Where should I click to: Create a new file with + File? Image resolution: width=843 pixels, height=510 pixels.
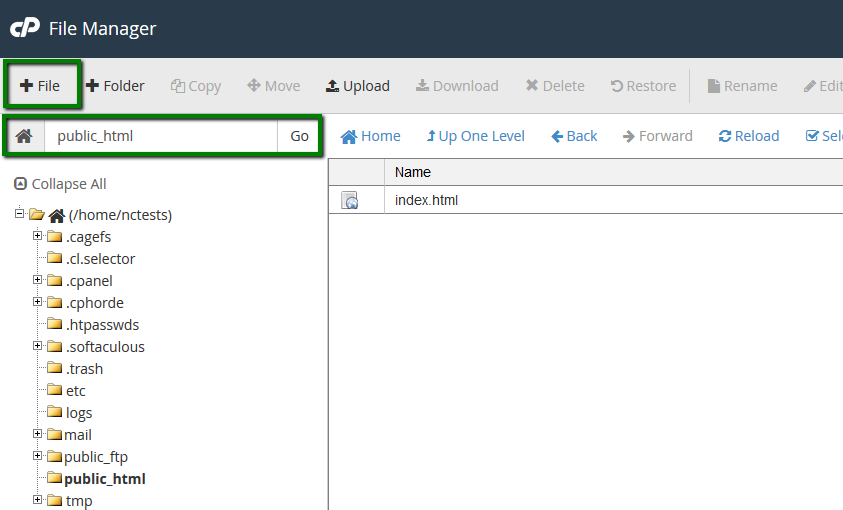tap(40, 86)
